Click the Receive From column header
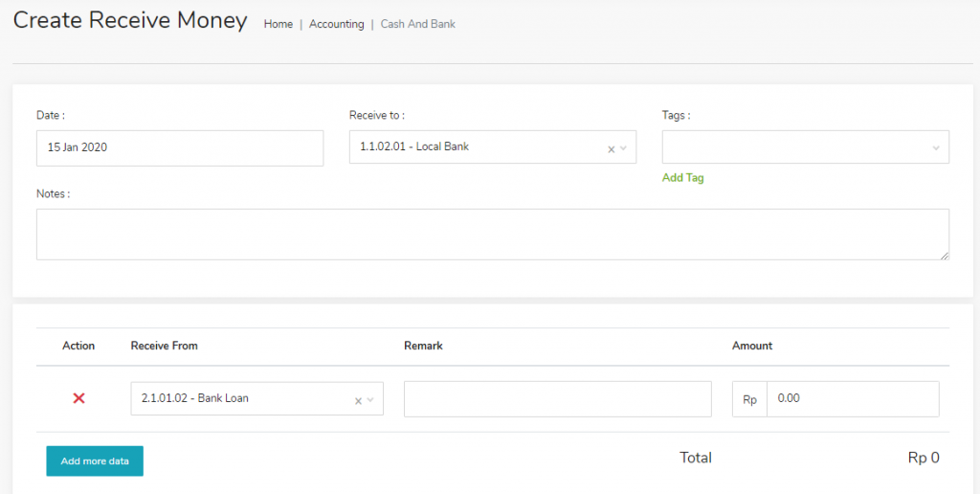The width and height of the screenshot is (980, 494). 164,346
